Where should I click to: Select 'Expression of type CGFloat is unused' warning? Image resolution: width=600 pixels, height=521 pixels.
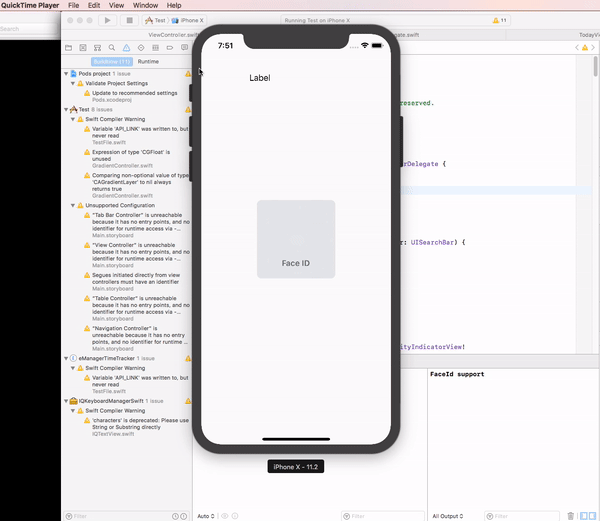point(131,155)
